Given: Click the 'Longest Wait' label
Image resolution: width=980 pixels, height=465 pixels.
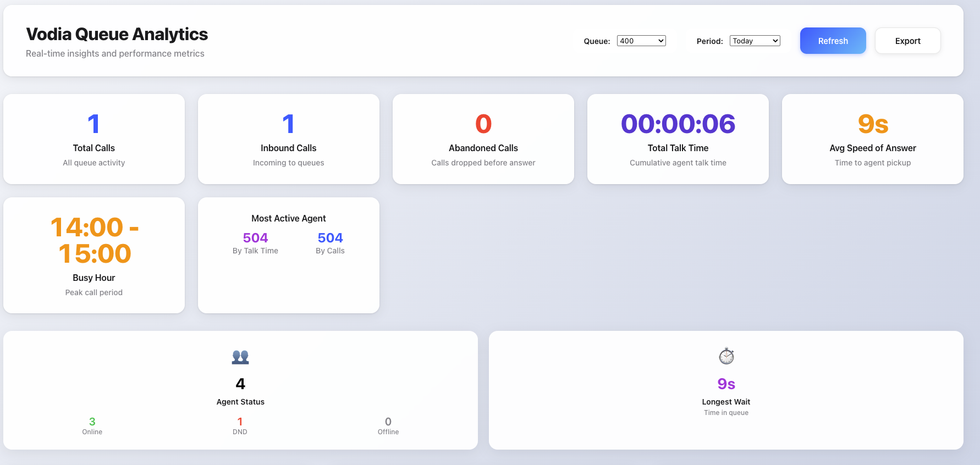Looking at the screenshot, I should coord(726,402).
